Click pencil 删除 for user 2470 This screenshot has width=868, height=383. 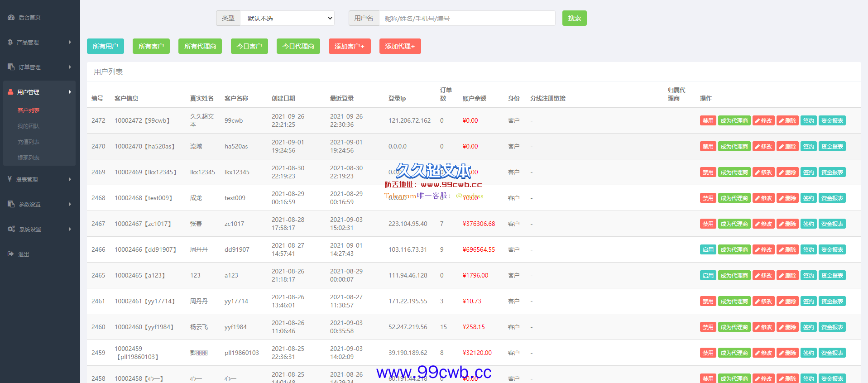(788, 146)
